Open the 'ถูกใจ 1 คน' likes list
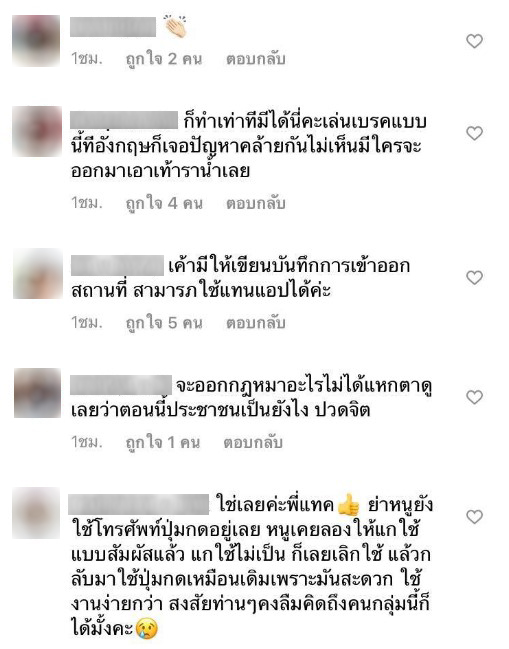Screen dimensions: 509x649 [163, 442]
